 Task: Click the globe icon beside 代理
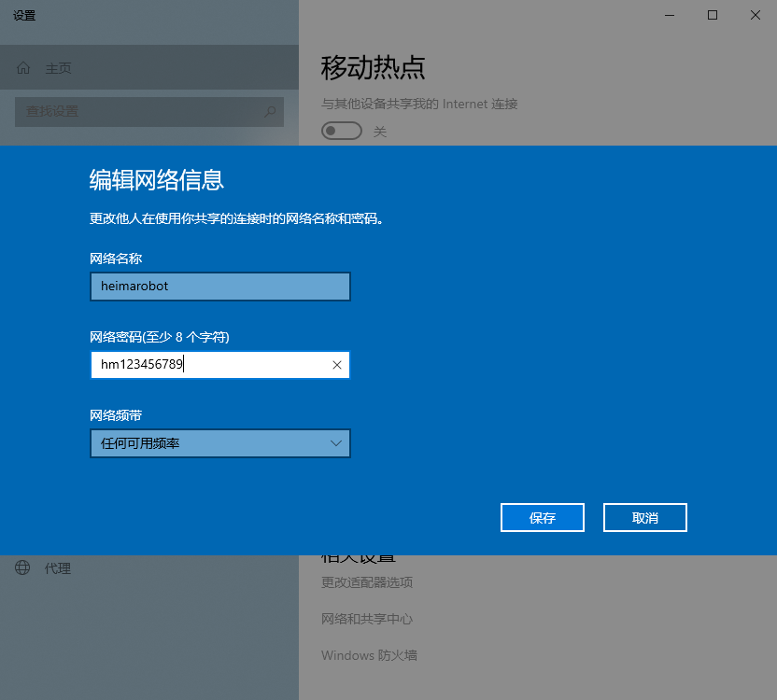22,568
